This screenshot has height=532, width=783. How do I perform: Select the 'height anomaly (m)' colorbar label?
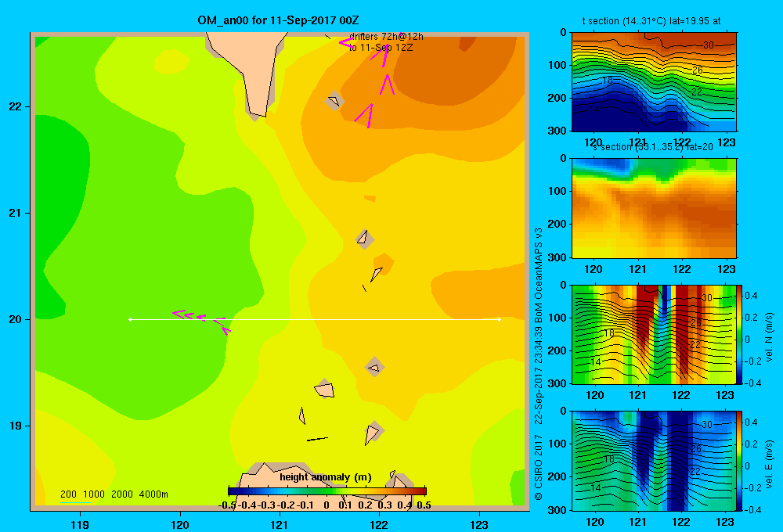(326, 477)
